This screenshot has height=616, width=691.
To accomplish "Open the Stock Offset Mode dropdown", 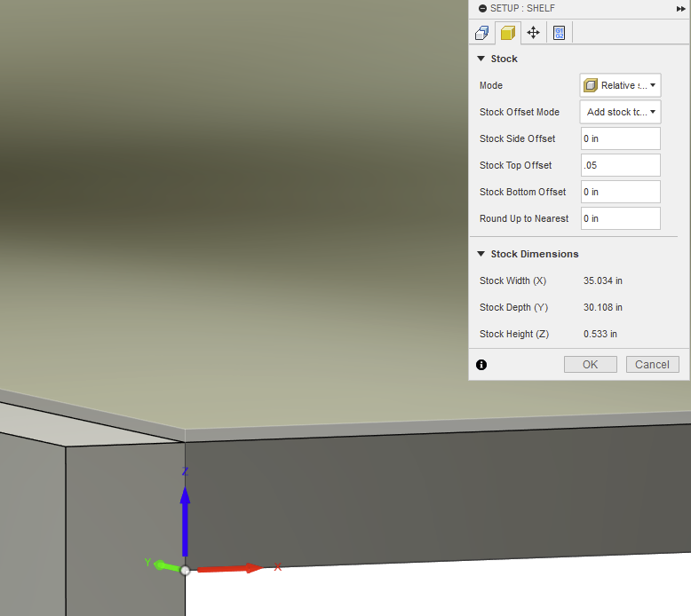I will pyautogui.click(x=620, y=112).
